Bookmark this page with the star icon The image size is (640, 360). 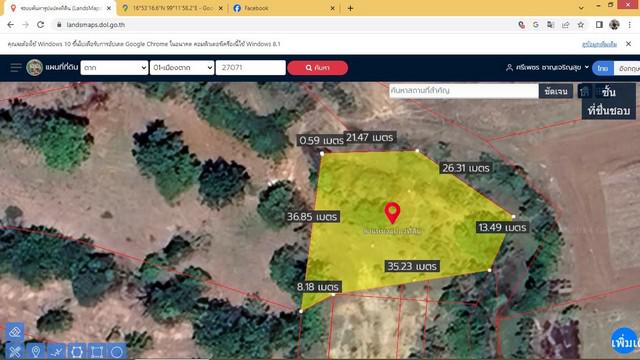pyautogui.click(x=580, y=25)
